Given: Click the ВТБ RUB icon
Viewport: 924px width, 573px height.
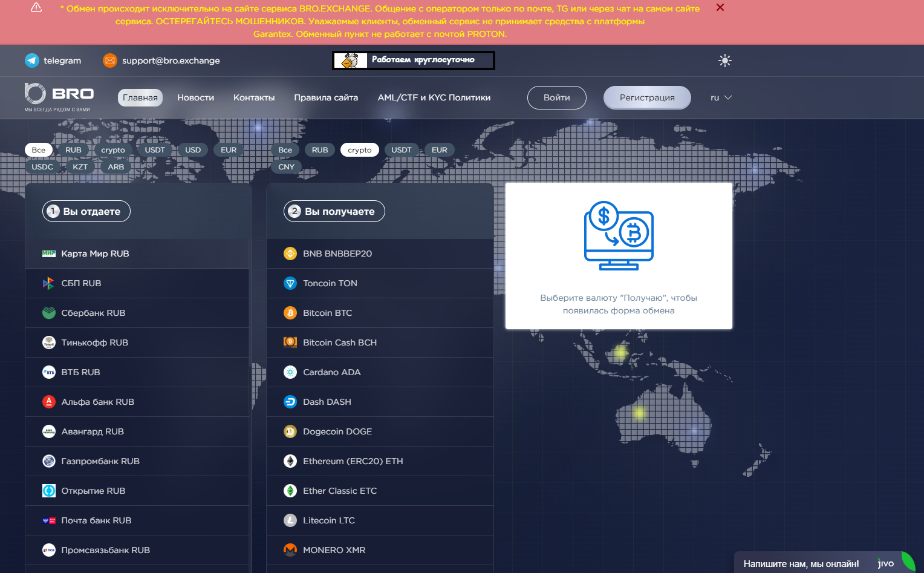Looking at the screenshot, I should pos(49,372).
